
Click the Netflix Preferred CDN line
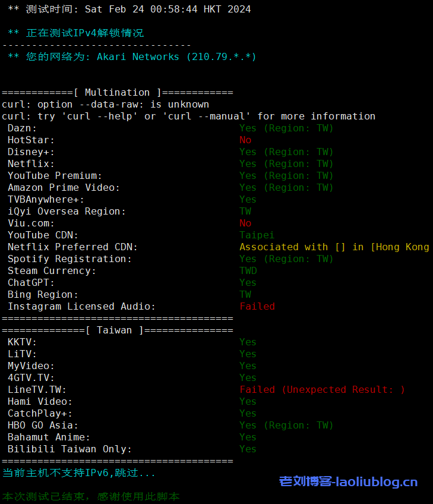tap(72, 247)
